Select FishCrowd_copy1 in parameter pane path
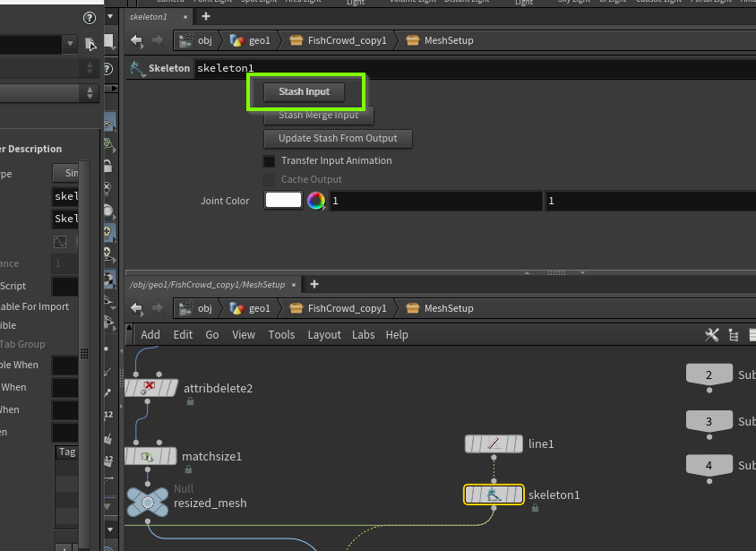 point(338,40)
